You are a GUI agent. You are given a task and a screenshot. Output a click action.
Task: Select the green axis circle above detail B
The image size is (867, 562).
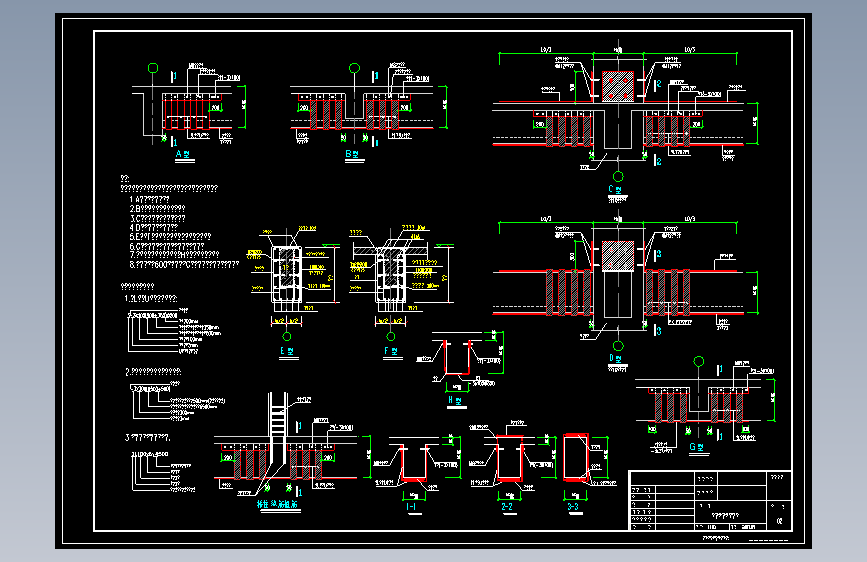354,68
